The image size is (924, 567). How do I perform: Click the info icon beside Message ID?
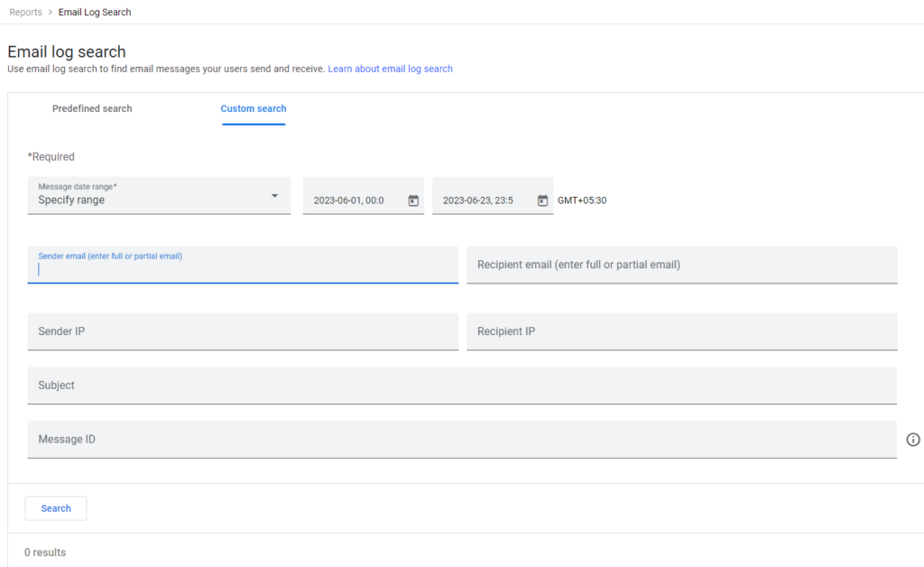click(912, 440)
